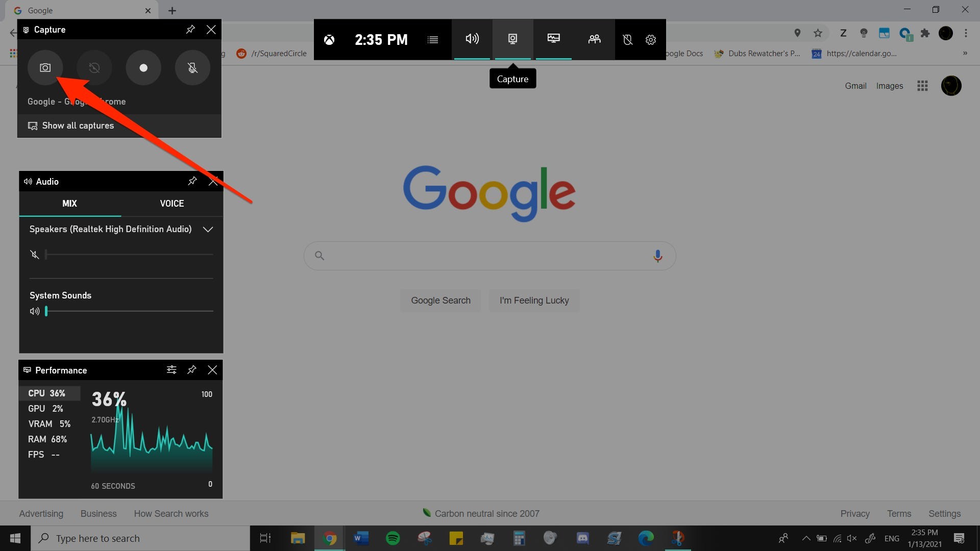Image resolution: width=980 pixels, height=551 pixels.
Task: Show more bookmarks chevron
Action: 965,54
